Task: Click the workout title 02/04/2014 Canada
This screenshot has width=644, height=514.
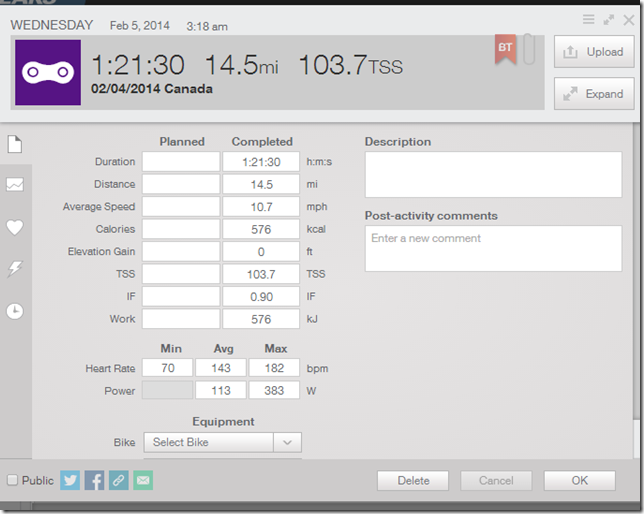Action: 152,89
